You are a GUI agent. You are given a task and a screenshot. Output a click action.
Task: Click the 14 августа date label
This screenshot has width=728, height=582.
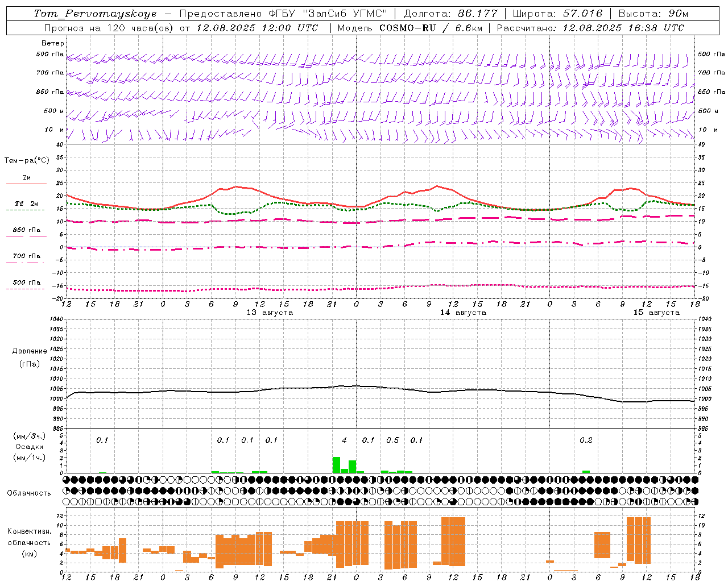click(463, 312)
